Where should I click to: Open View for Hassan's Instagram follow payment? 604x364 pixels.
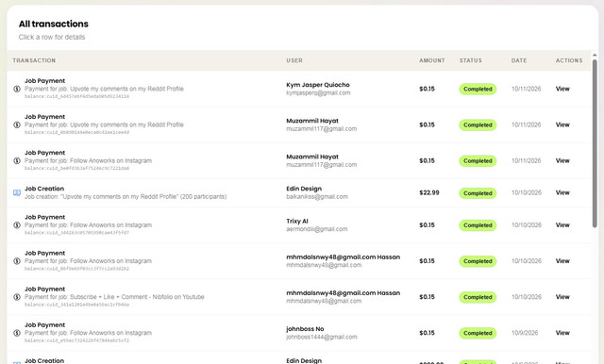tap(562, 261)
